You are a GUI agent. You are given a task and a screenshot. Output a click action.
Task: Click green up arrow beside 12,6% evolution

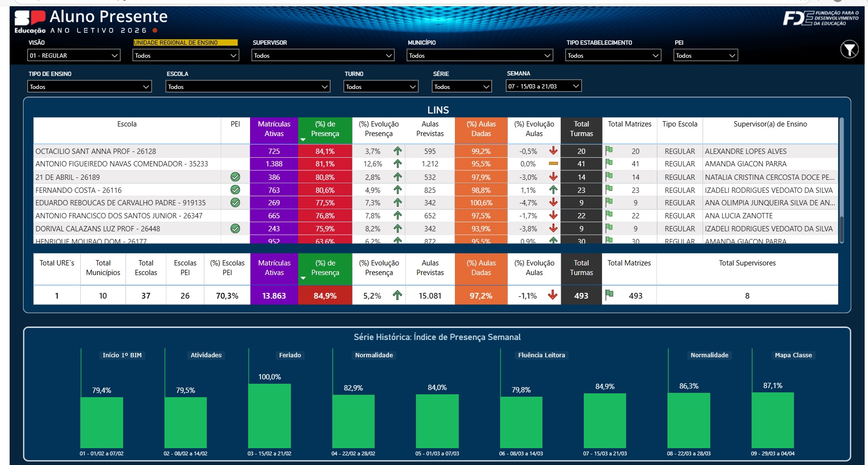(398, 164)
